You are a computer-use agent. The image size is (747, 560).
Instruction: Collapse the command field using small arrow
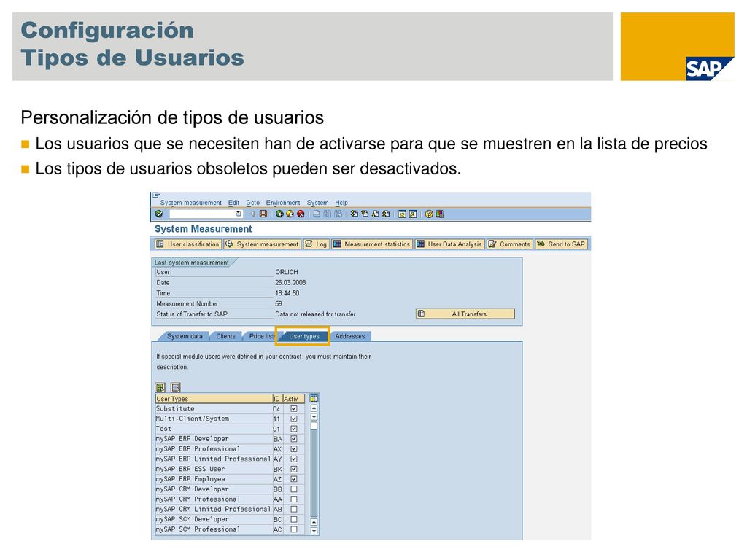point(252,214)
